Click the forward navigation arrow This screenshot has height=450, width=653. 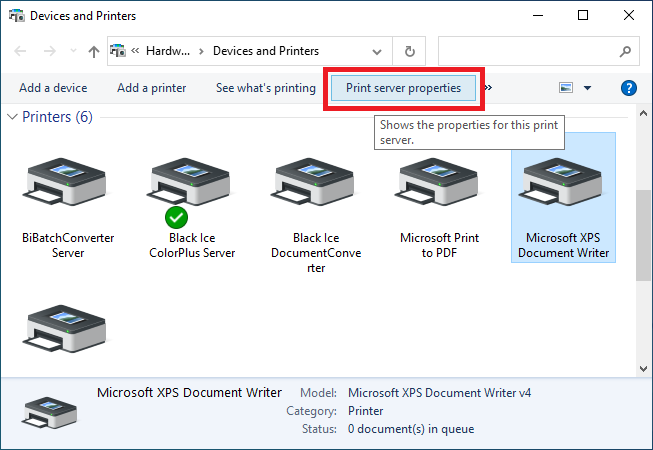point(50,51)
